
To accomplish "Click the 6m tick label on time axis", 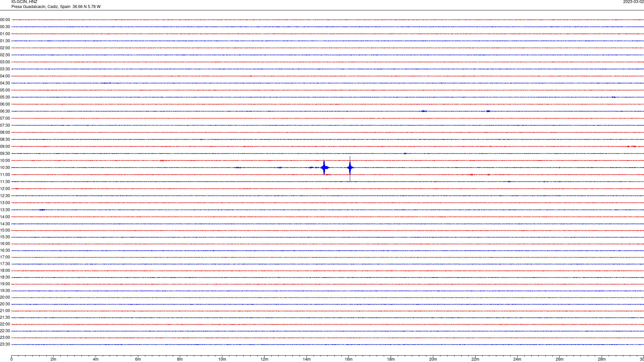I will [x=138, y=359].
